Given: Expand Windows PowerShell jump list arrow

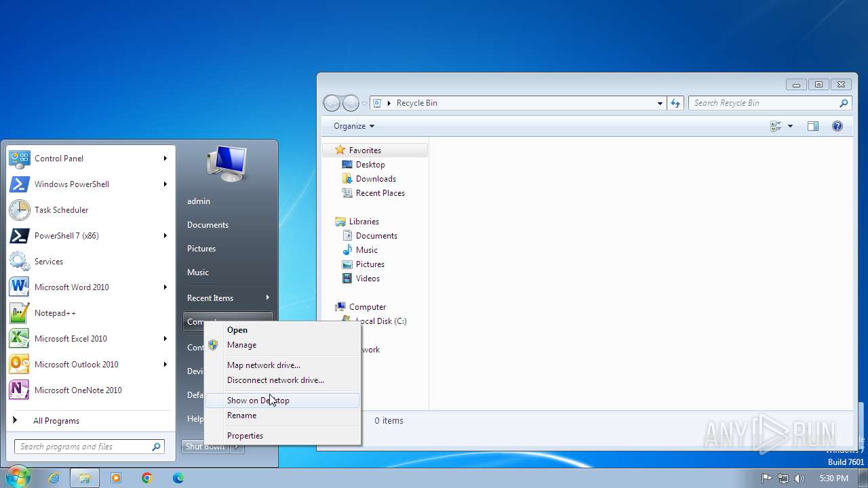Looking at the screenshot, I should coord(165,184).
